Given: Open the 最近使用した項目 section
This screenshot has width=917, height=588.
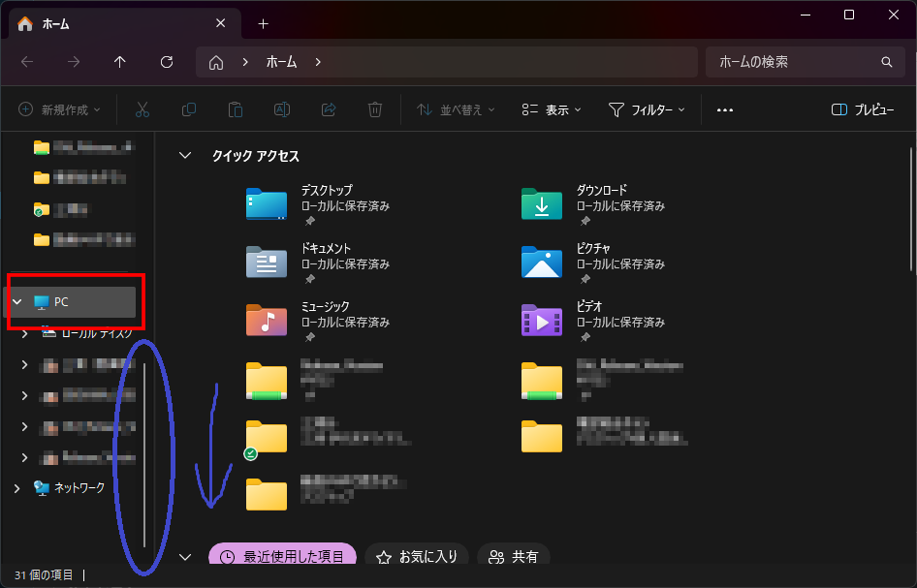Looking at the screenshot, I should [x=282, y=555].
